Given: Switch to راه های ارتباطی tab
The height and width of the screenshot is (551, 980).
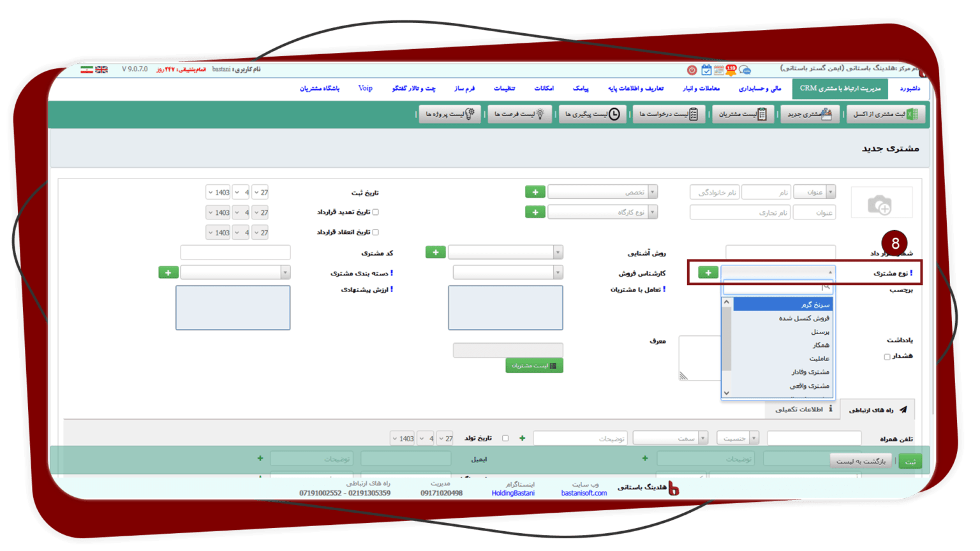Looking at the screenshot, I should [877, 409].
